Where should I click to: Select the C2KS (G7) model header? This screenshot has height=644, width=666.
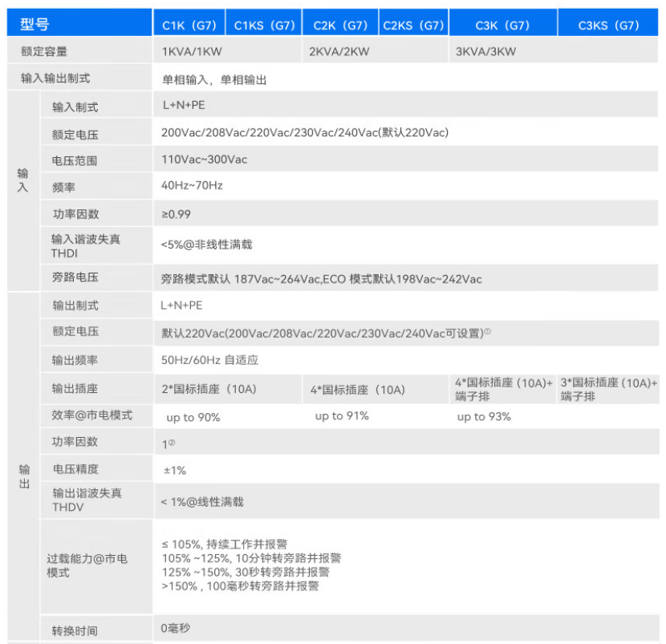[x=413, y=23]
